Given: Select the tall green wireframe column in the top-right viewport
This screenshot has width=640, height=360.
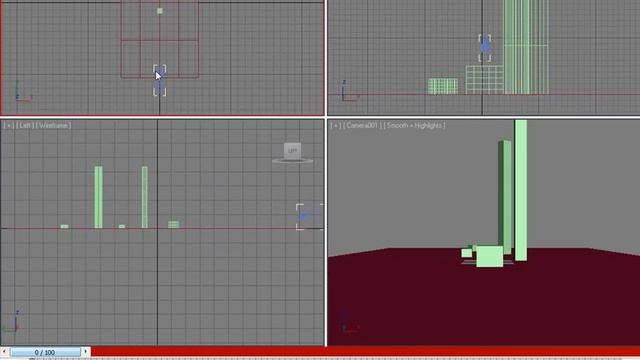Looking at the screenshot, I should point(526,47).
